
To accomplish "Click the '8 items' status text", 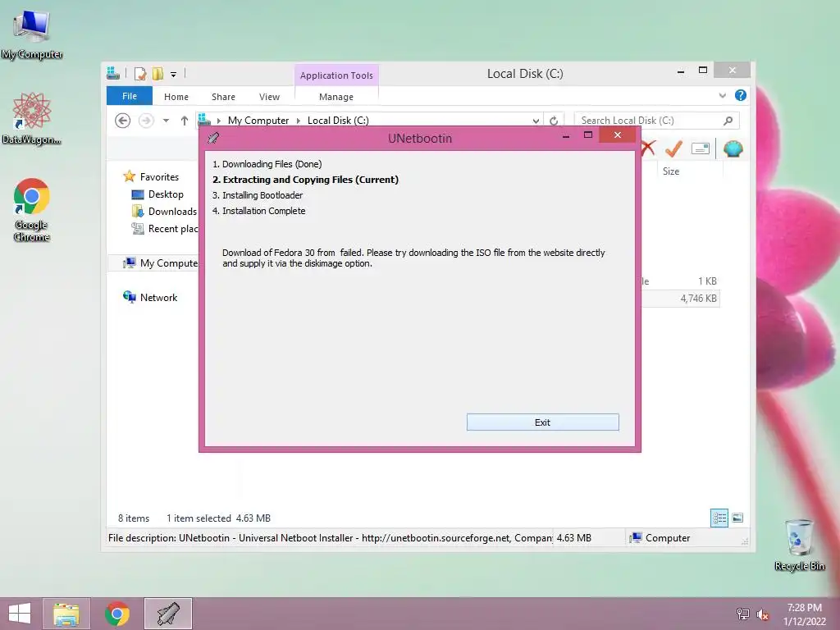I will pyautogui.click(x=134, y=518).
